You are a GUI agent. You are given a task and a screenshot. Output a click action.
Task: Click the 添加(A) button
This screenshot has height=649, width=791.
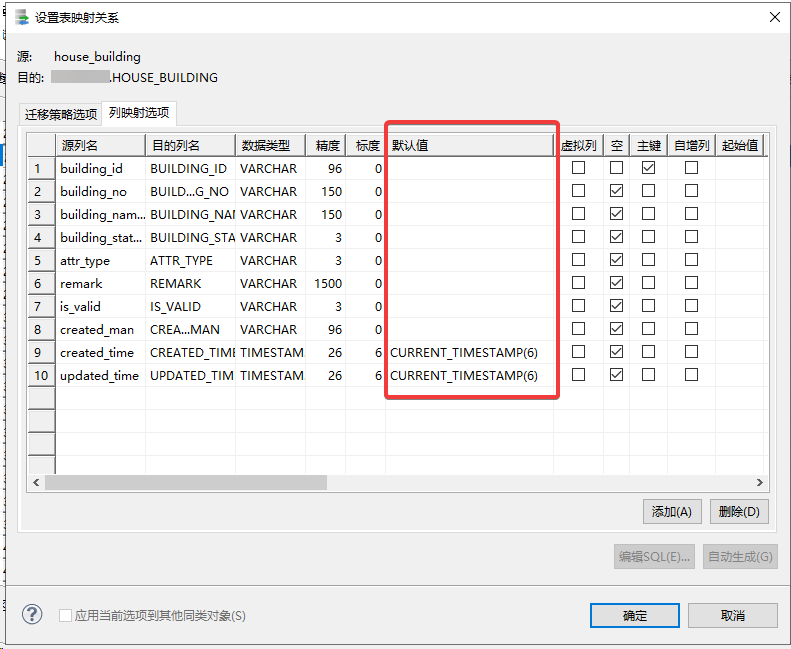point(671,512)
